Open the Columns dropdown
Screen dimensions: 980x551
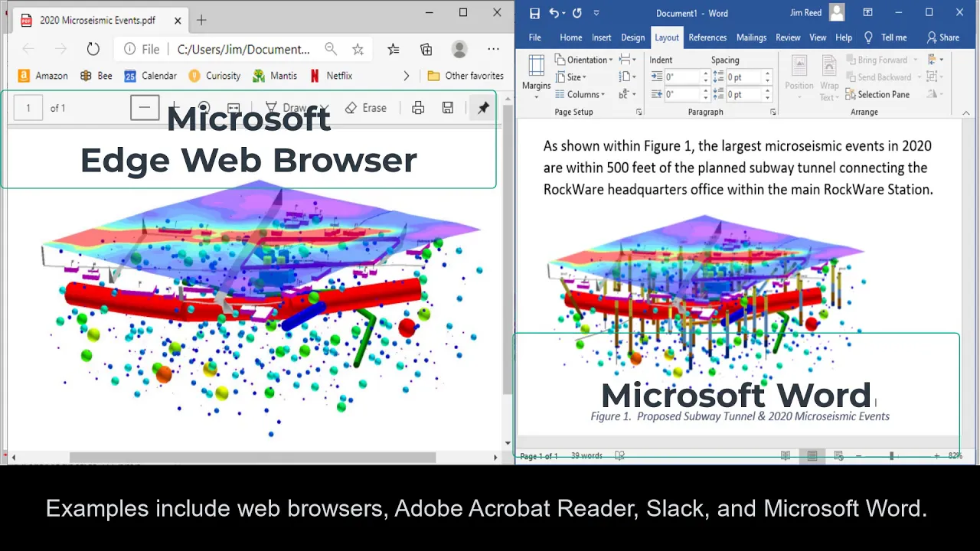coord(580,95)
